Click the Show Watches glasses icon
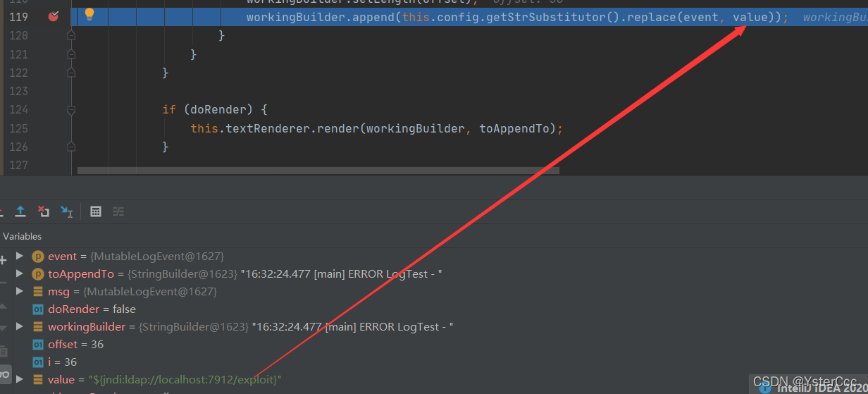Image resolution: width=868 pixels, height=394 pixels. (x=4, y=374)
